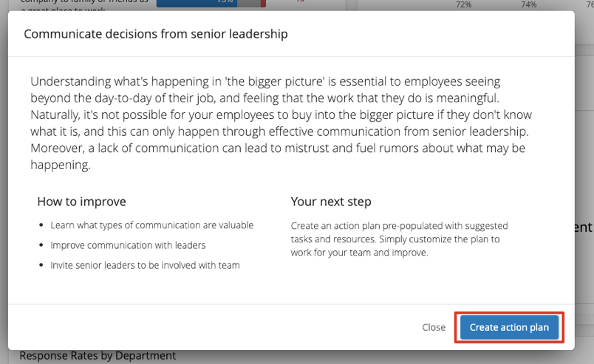Viewport: 594px width, 364px height.
Task: Select the 'Your next step' heading
Action: [331, 202]
